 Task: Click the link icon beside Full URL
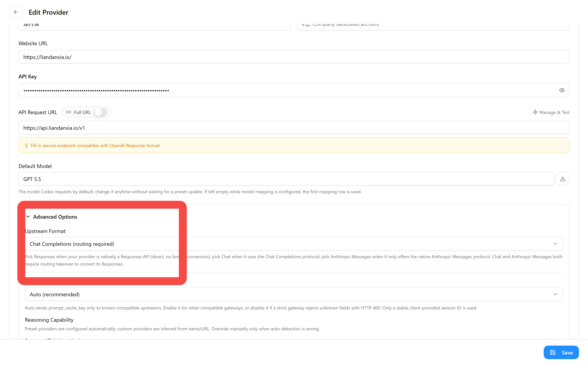coord(68,112)
